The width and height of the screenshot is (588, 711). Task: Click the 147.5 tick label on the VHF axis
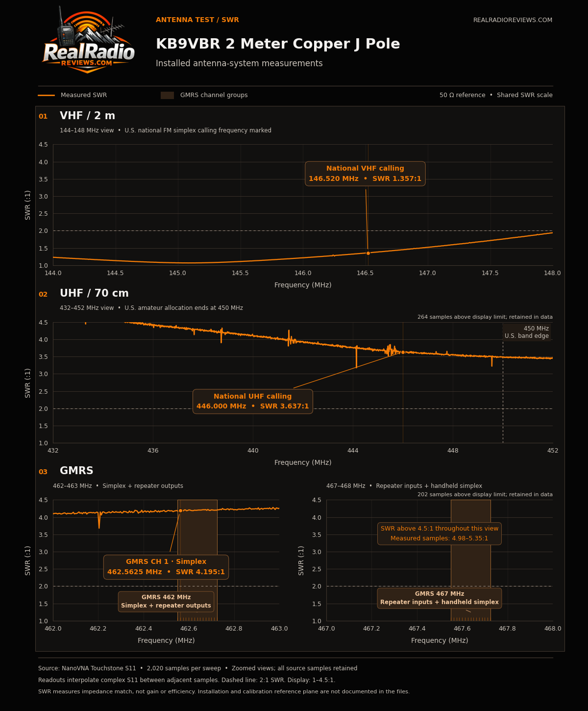490,273
